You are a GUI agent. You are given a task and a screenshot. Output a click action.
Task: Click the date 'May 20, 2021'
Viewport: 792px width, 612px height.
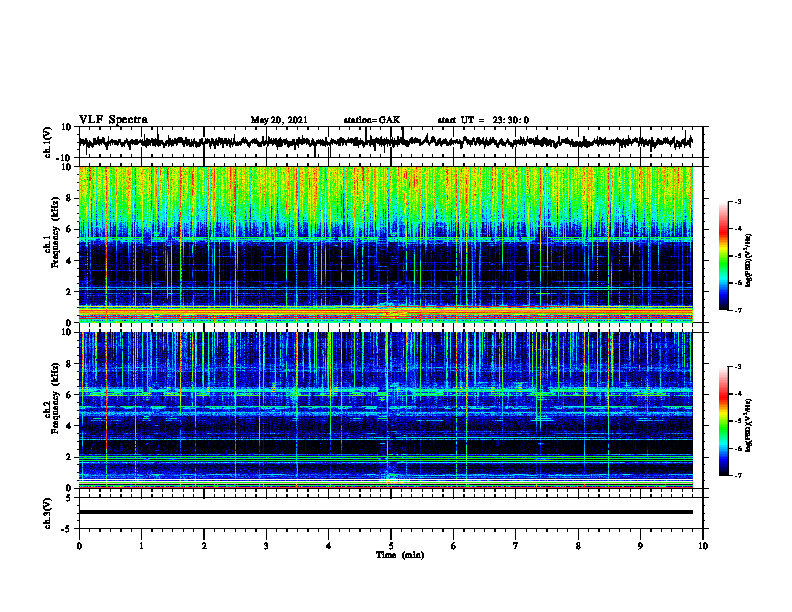point(279,120)
